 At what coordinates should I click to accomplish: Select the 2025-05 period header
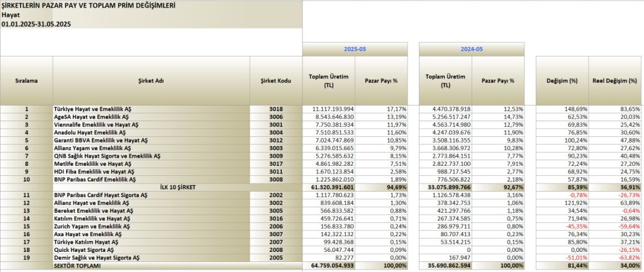tap(355, 49)
